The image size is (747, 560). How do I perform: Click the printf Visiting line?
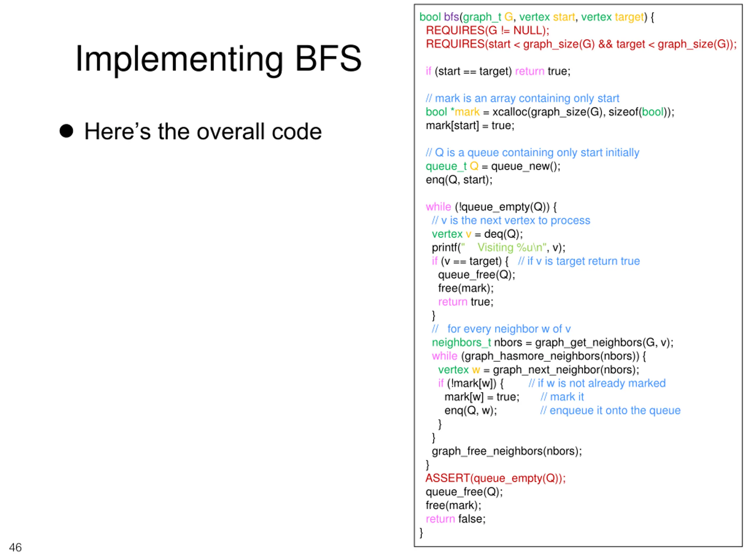click(x=499, y=247)
